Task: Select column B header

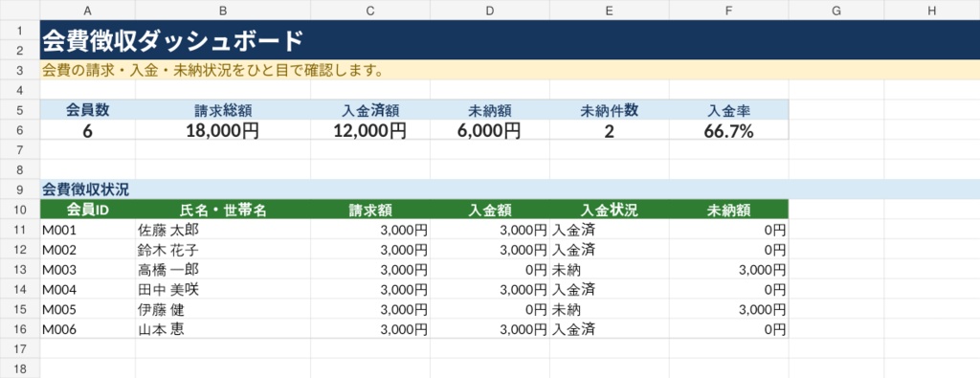Action: click(222, 10)
